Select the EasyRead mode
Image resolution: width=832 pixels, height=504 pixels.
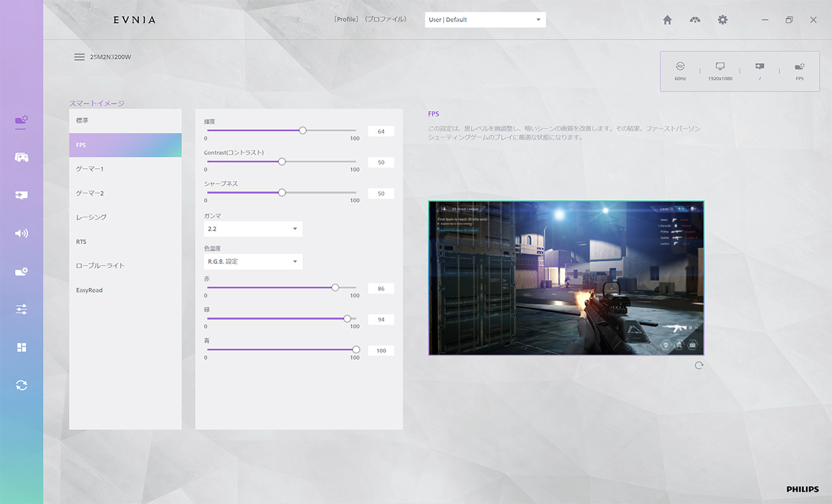pos(125,290)
